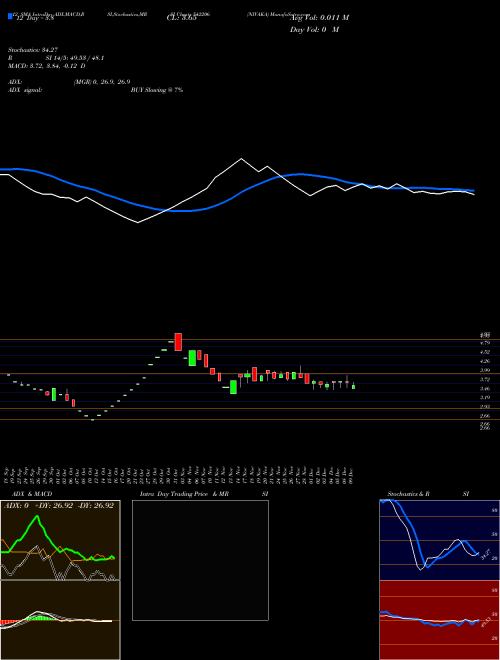Click the 'Stochastics: 34.27' reading

pos(32,50)
